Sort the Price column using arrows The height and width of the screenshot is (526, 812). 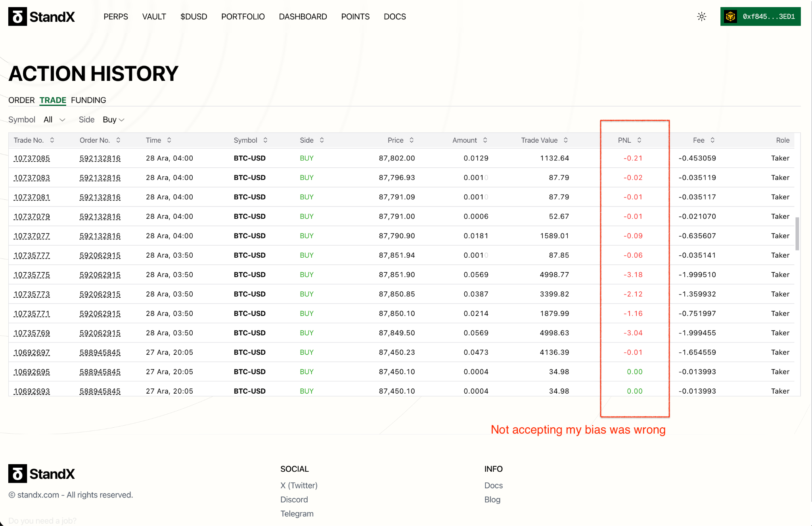click(412, 140)
